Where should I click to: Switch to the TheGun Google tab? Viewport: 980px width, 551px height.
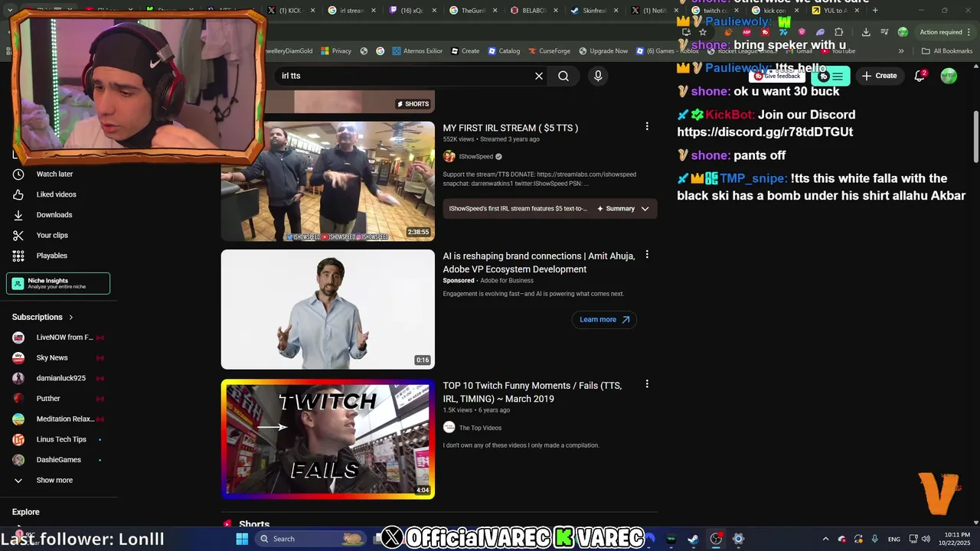(x=473, y=11)
